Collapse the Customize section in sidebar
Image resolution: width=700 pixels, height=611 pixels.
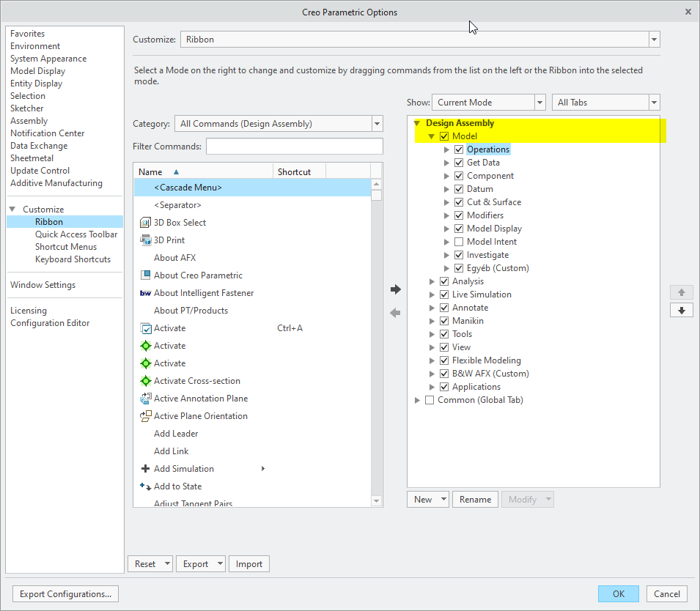pos(12,209)
